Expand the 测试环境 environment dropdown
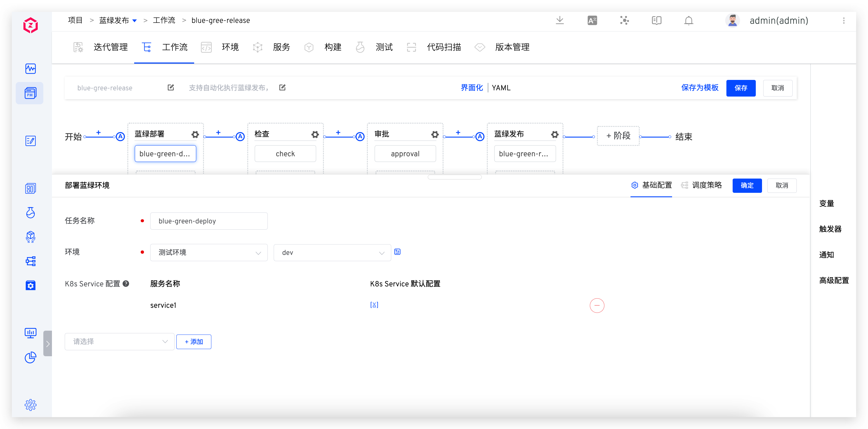 (209, 253)
